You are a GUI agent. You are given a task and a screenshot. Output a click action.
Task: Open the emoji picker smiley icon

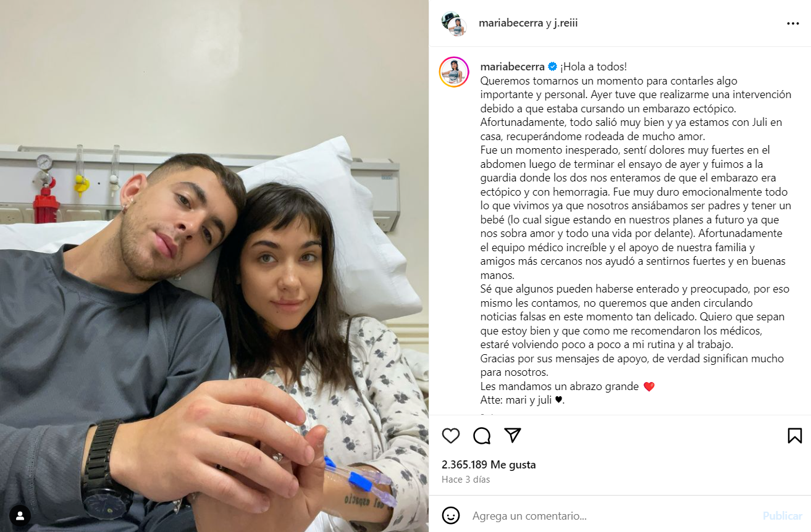451,515
